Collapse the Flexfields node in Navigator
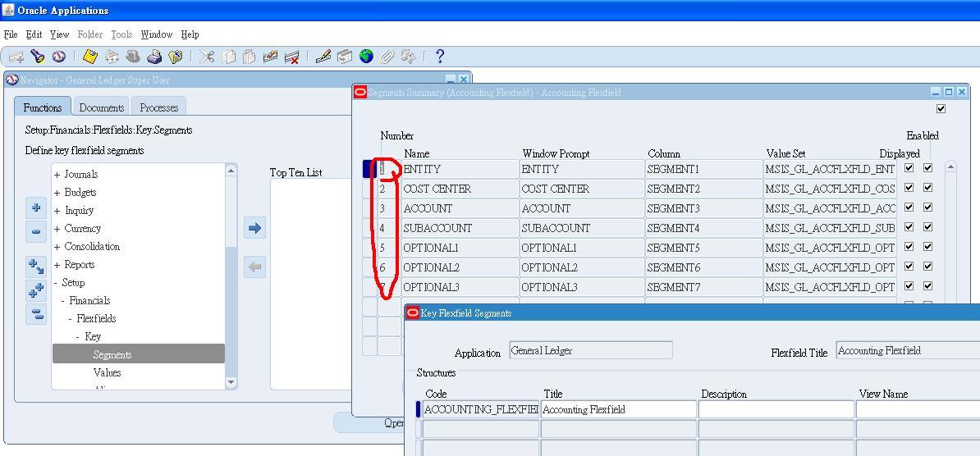This screenshot has height=456, width=980. point(71,319)
